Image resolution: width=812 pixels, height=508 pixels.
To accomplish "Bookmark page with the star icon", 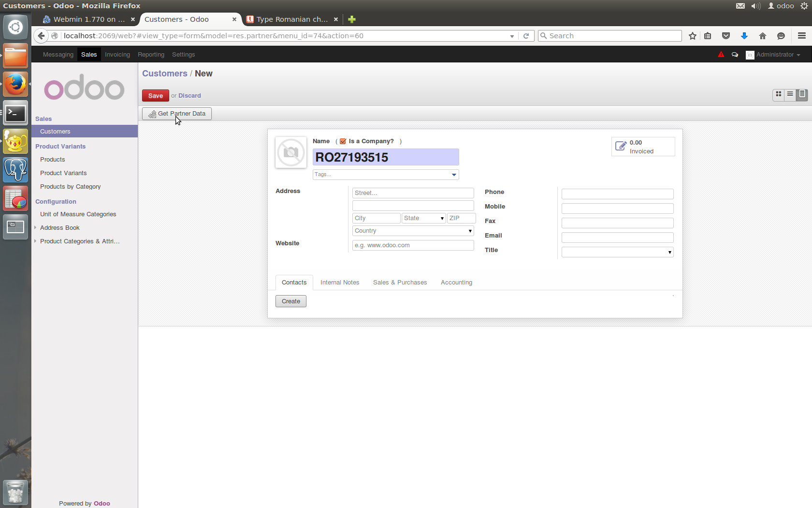I will [692, 36].
